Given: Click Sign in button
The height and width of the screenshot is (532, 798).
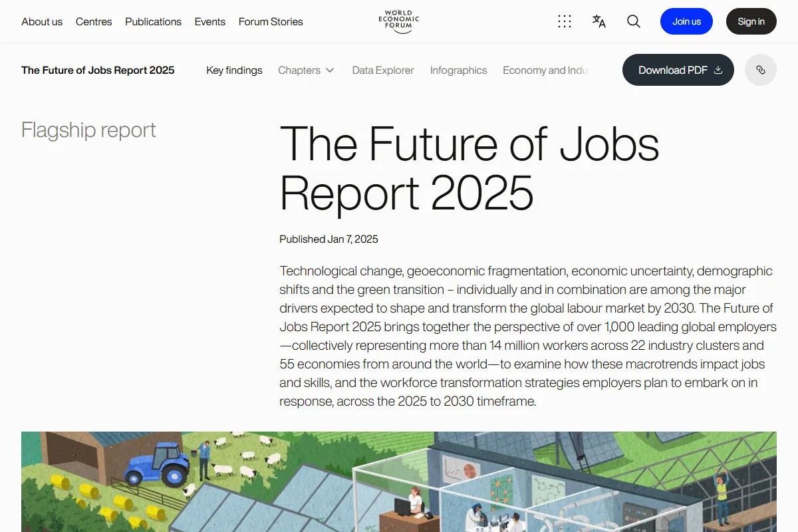Looking at the screenshot, I should [751, 21].
